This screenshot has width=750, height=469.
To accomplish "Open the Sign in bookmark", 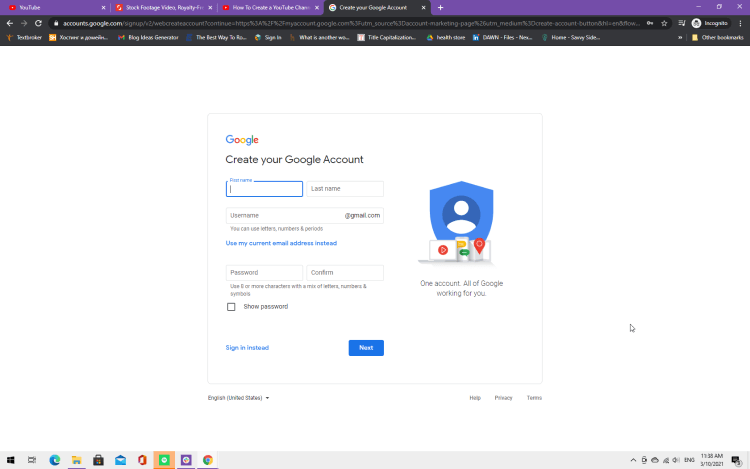I will [x=268, y=37].
